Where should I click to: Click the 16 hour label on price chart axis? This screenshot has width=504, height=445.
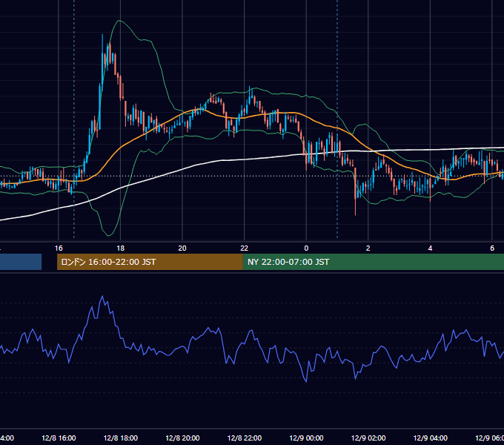pyautogui.click(x=59, y=248)
